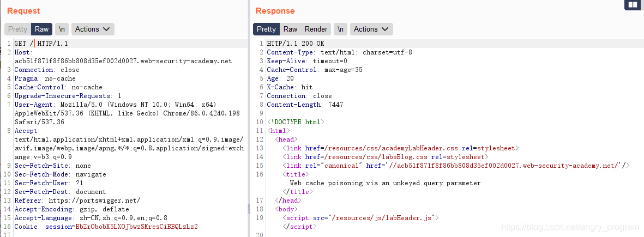
Task: Click the 'Sec-Fetch-User: ?1' header
Action: [49, 183]
